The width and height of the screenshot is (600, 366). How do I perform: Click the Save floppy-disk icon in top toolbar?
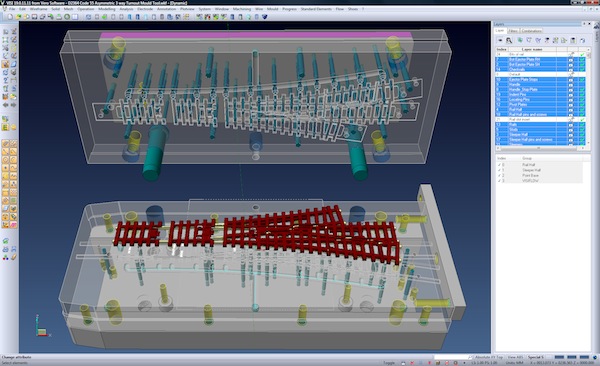pos(34,17)
